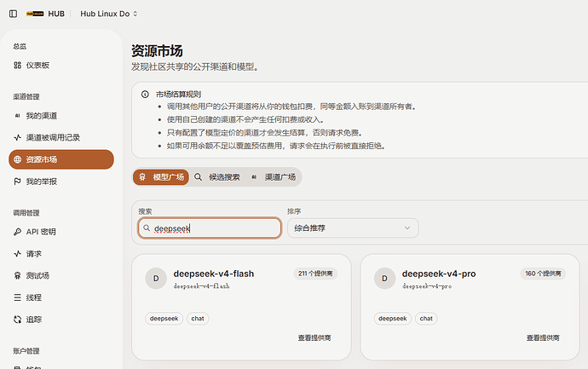This screenshot has width=588, height=369.
Task: Click the pulse icon beside 请求
Action: [17, 254]
